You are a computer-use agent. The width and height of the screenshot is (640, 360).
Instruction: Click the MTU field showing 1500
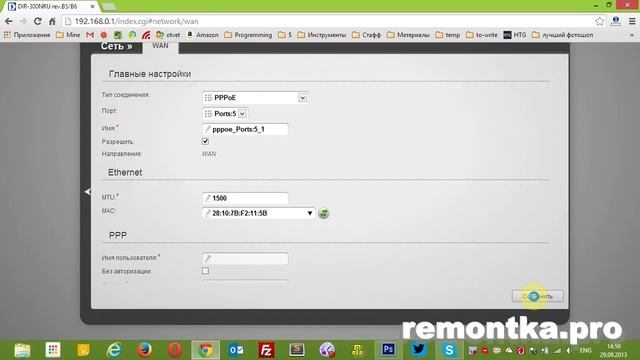tap(245, 198)
